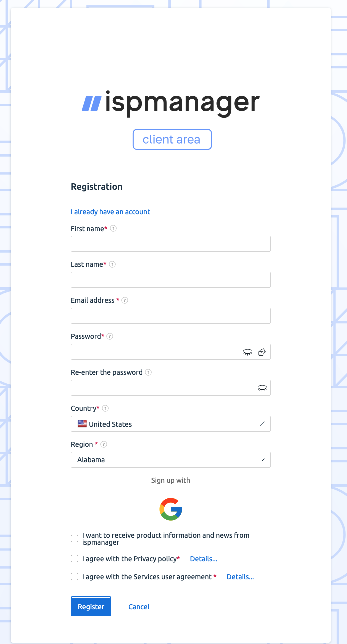Show password in the Password field
The image size is (347, 644).
[247, 352]
